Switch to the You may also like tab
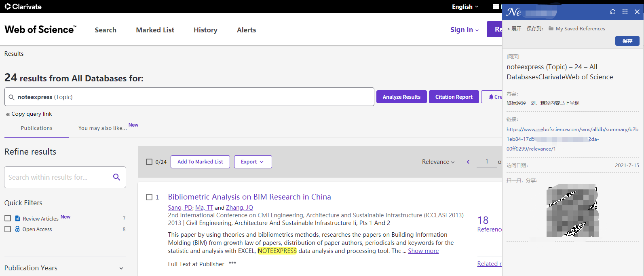Screen dimensions: 644x276 (x=103, y=128)
